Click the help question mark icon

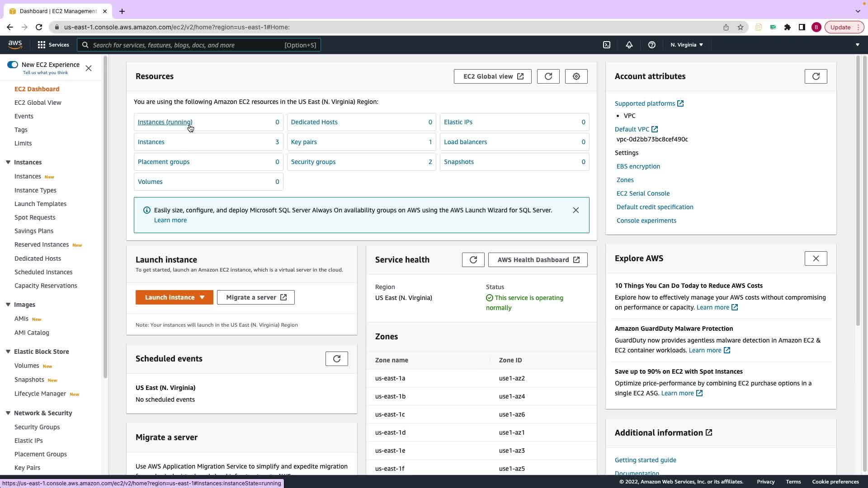point(651,45)
